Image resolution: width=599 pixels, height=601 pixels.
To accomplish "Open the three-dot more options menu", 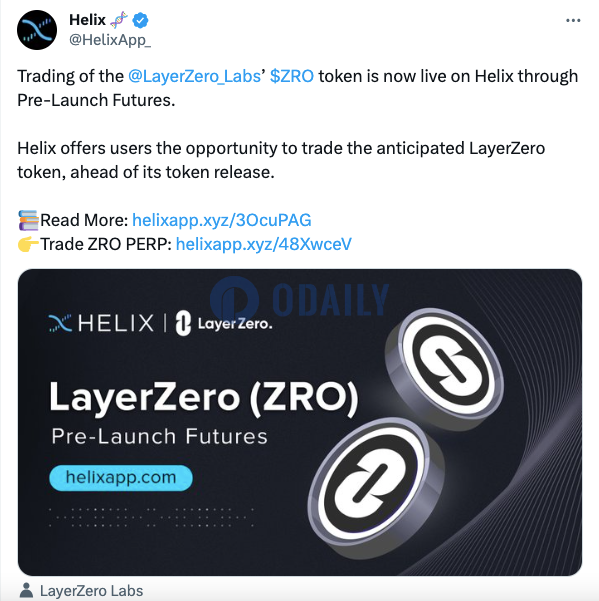I will coord(573,20).
